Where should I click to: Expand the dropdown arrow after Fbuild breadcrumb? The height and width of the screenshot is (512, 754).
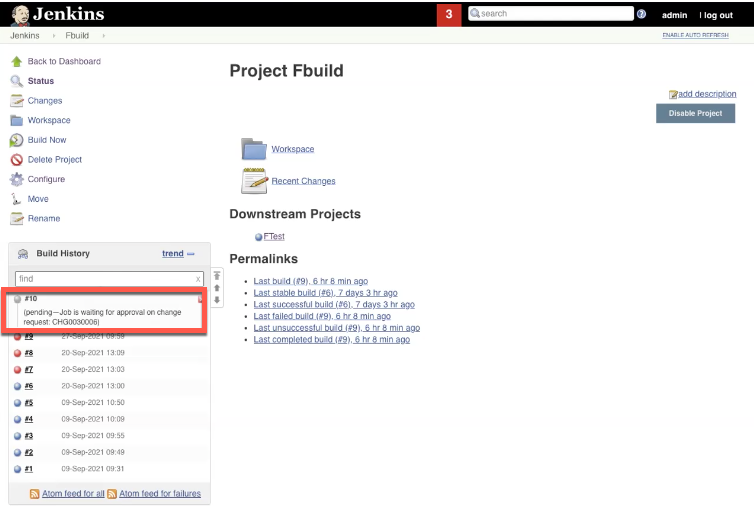(x=103, y=36)
